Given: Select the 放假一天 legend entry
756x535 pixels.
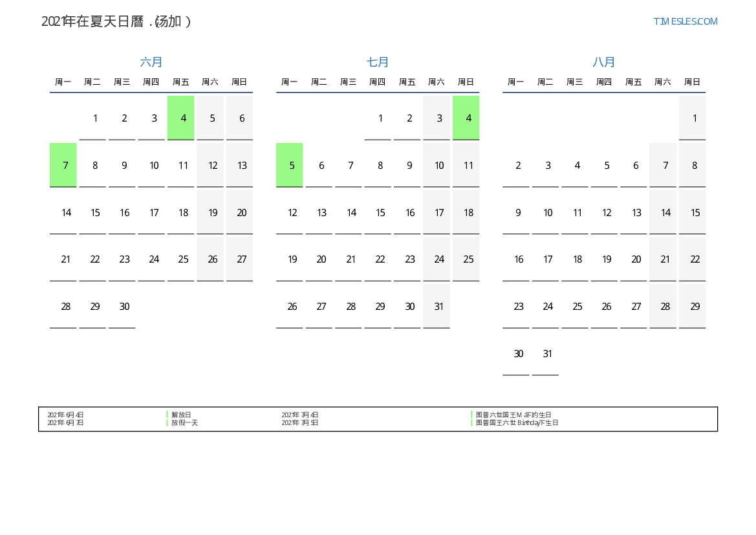Looking at the screenshot, I should click(184, 422).
